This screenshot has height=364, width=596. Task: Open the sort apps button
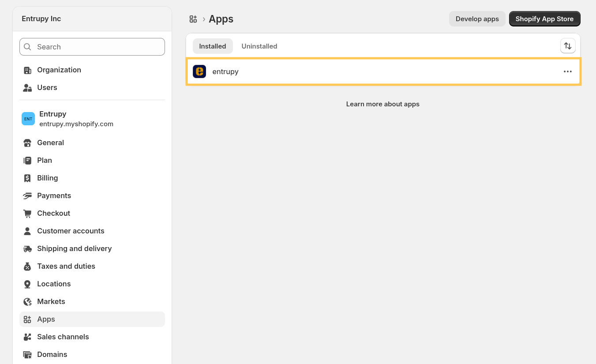coord(568,46)
